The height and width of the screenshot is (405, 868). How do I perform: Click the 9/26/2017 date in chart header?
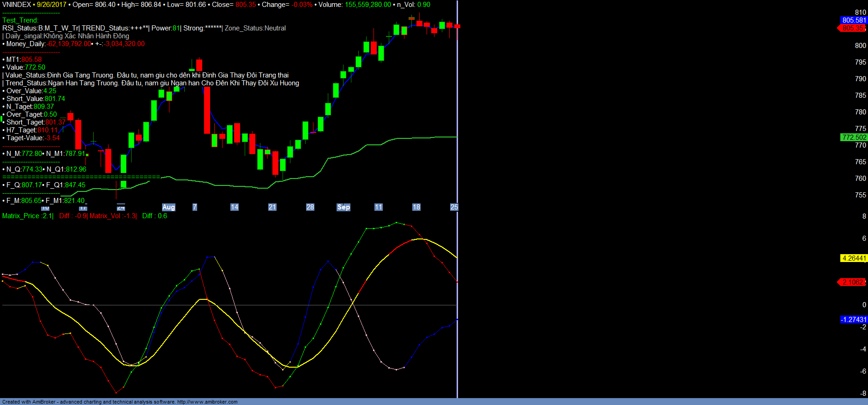[52, 5]
